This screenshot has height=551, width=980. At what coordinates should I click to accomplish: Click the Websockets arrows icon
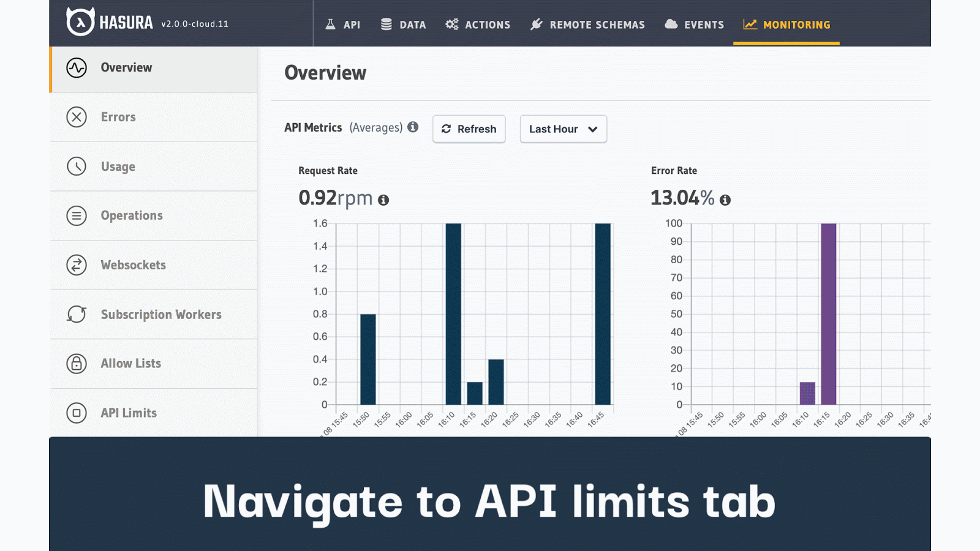point(77,265)
